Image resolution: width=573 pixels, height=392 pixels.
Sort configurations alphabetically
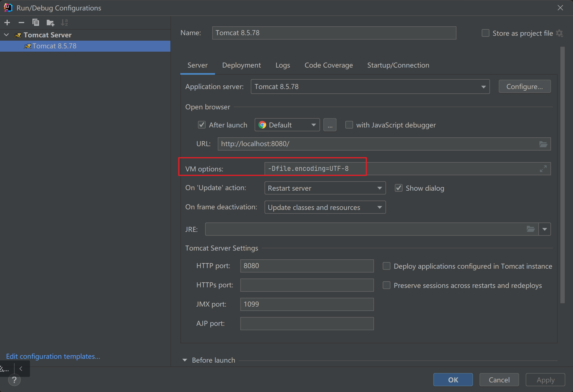coord(64,23)
